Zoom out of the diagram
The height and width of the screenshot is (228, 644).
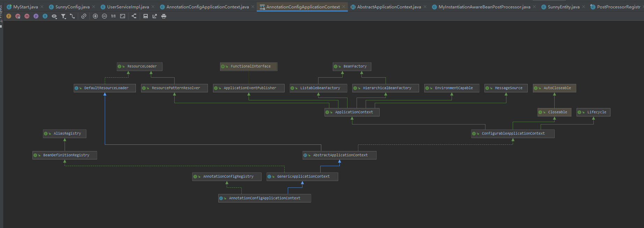click(x=104, y=16)
